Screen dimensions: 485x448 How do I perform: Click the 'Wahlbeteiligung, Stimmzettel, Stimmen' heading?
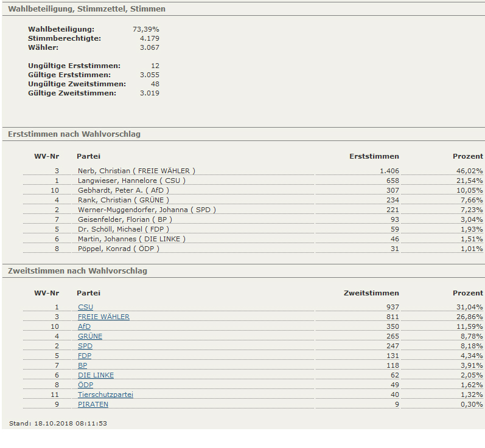(x=86, y=9)
